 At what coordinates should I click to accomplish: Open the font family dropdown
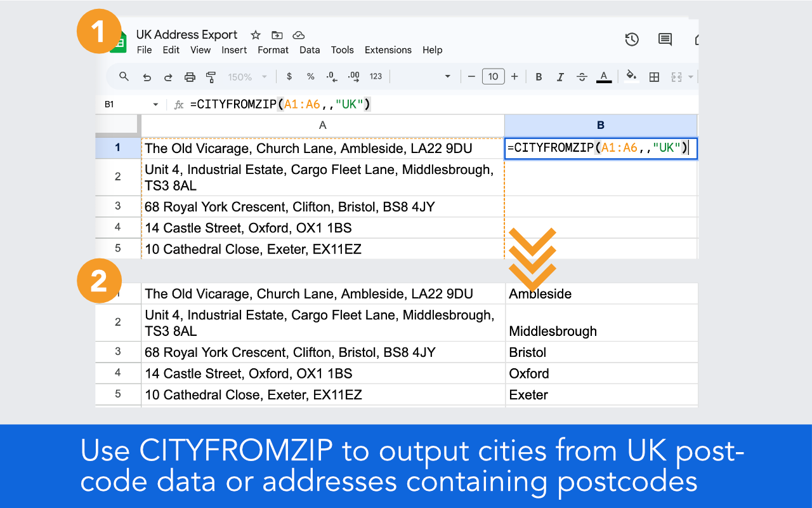pos(423,77)
